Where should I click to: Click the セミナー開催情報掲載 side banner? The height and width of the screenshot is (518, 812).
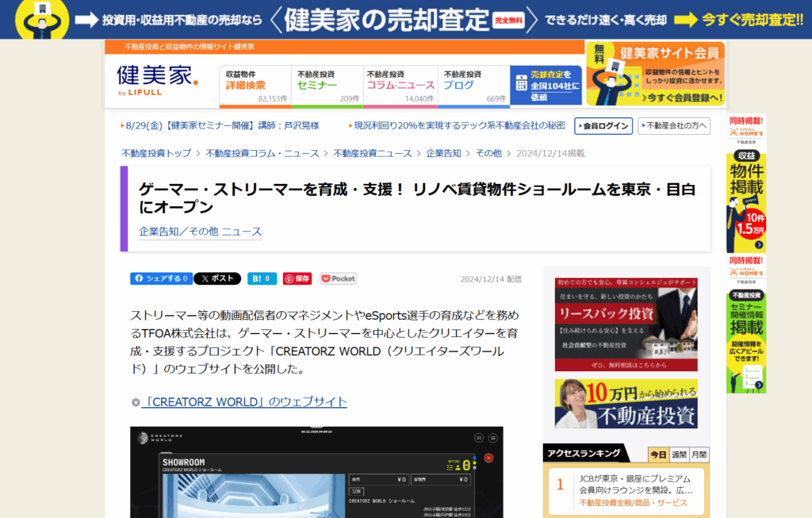(x=746, y=324)
